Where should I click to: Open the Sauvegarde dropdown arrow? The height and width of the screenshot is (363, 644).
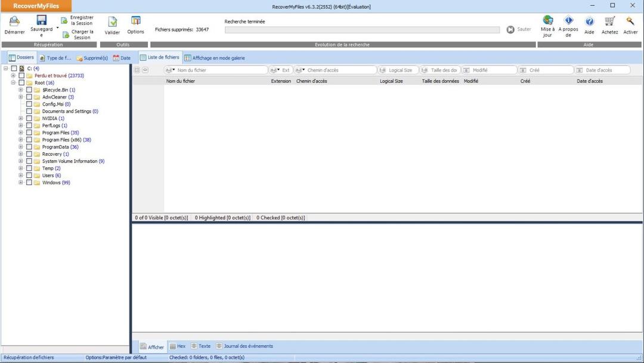57,28
